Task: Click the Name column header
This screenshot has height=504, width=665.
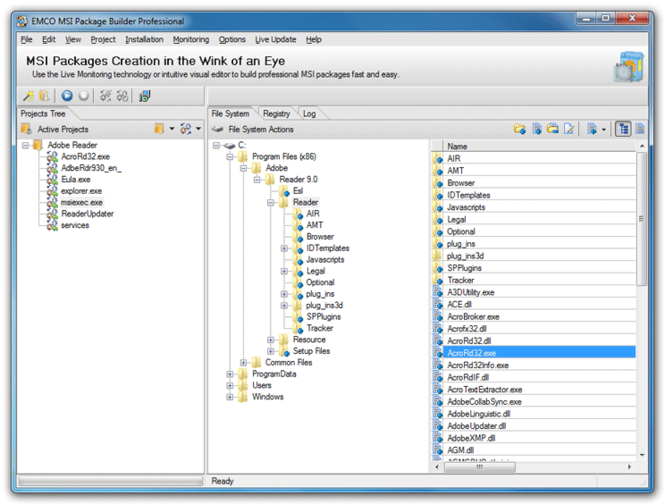Action: click(539, 146)
